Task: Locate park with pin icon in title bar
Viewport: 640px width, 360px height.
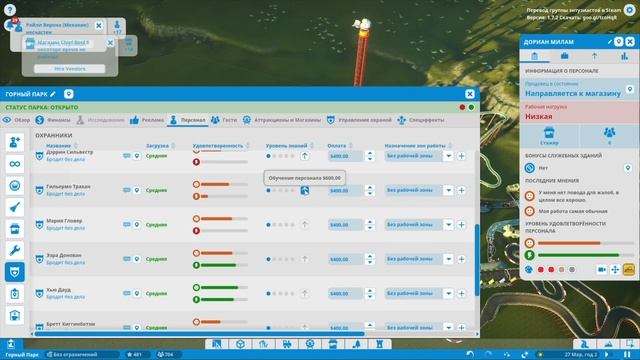Action: tap(69, 94)
